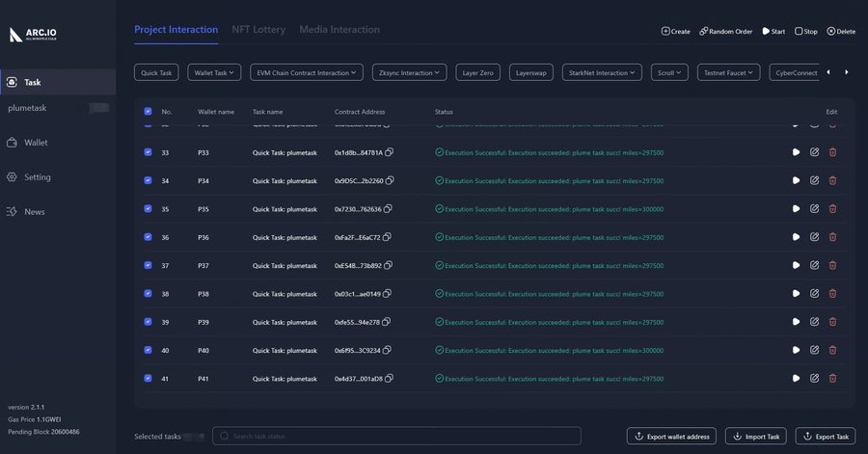Open the Media Interaction tab
This screenshot has height=454, width=868.
click(339, 30)
